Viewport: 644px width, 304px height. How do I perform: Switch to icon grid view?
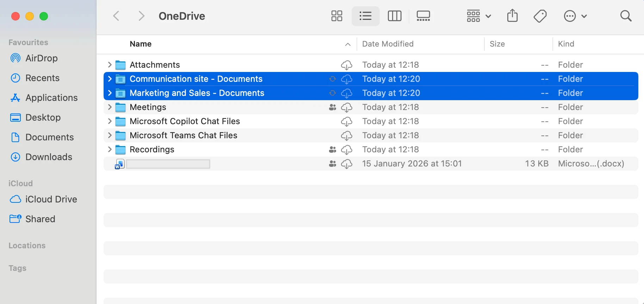pos(337,16)
